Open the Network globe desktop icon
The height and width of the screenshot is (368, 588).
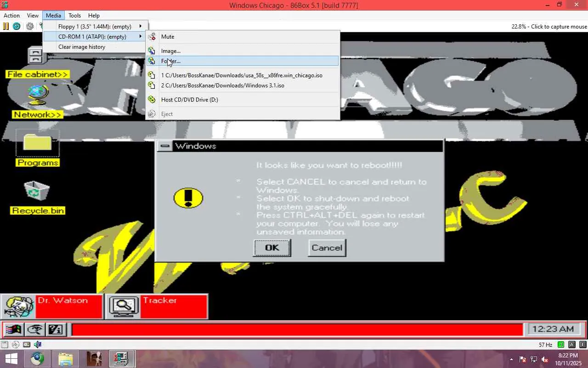[38, 95]
